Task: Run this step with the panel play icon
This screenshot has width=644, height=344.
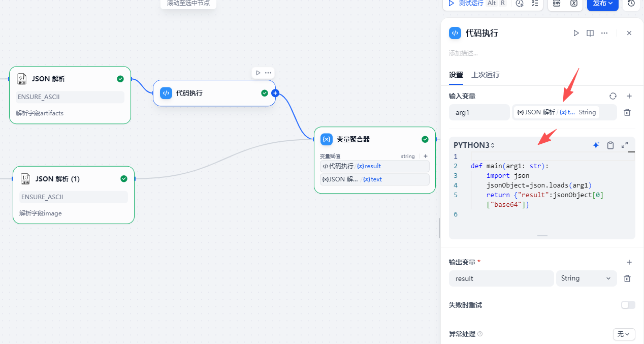Action: tap(576, 33)
